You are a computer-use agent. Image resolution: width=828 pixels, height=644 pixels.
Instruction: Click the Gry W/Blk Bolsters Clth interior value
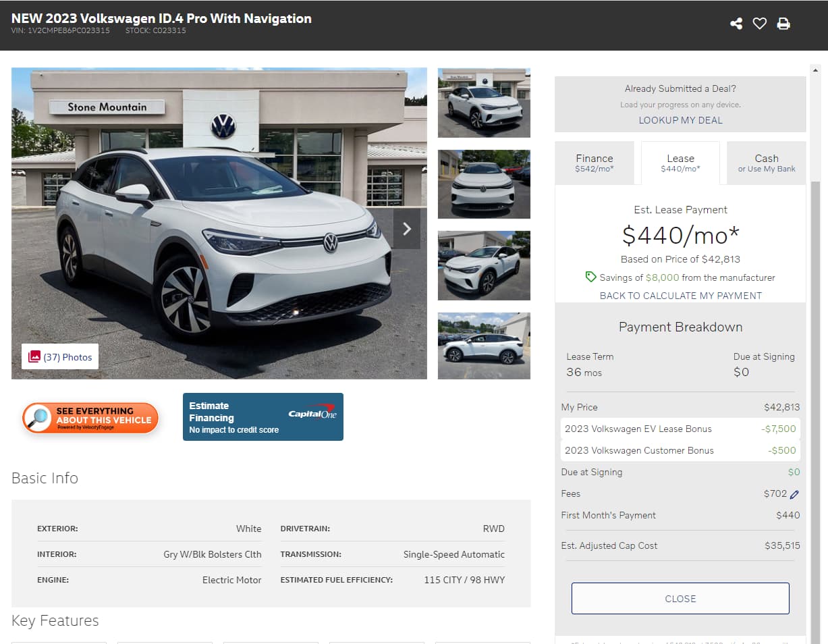[x=213, y=554]
